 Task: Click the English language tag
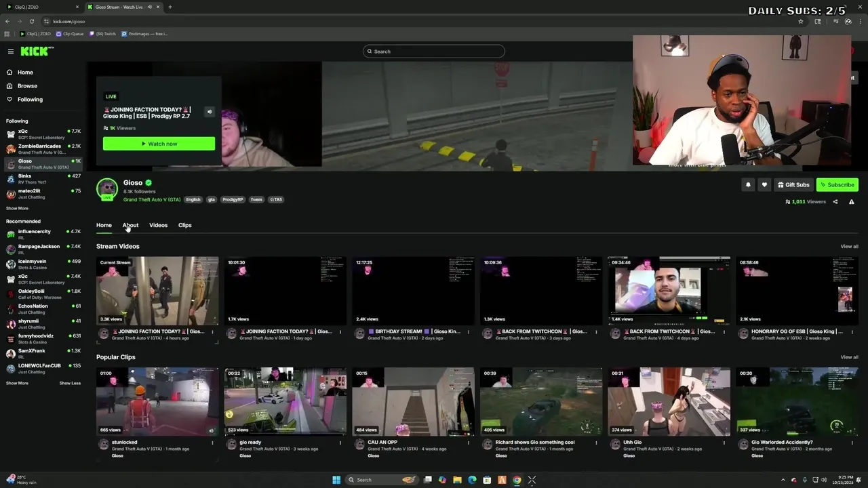coord(193,200)
